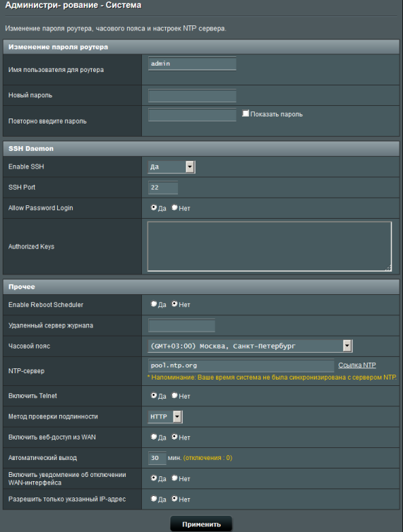Click the (отключения : 0) hint text
The image size is (403, 532).
(x=207, y=458)
